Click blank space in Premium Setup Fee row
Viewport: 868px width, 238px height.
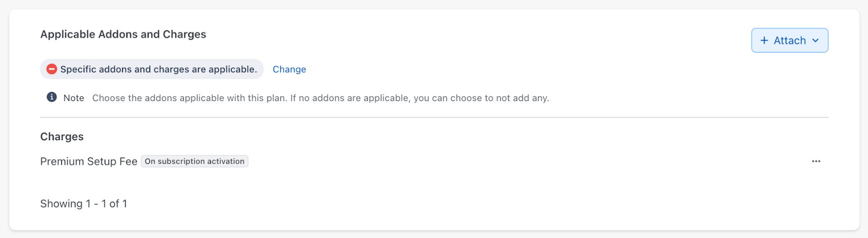click(515, 161)
